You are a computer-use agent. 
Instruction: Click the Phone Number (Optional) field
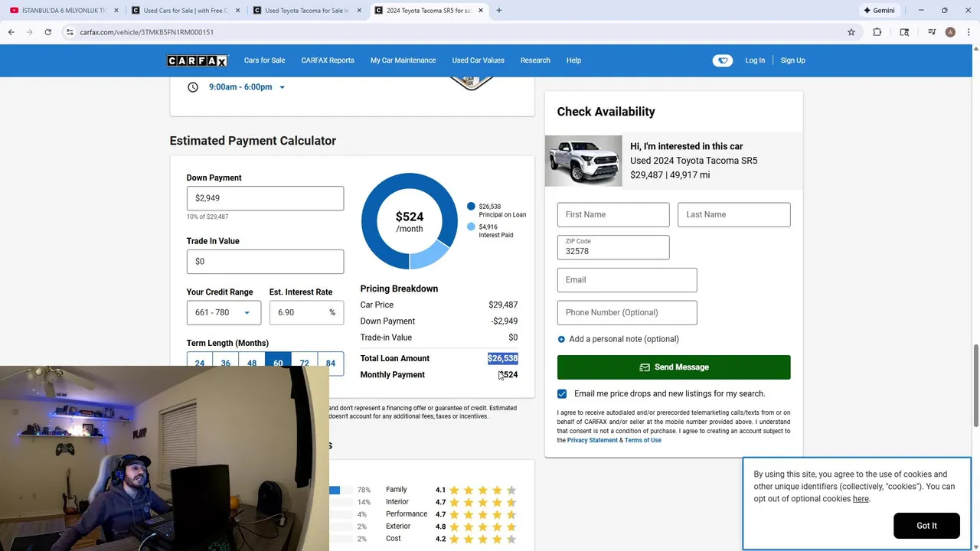pos(627,312)
